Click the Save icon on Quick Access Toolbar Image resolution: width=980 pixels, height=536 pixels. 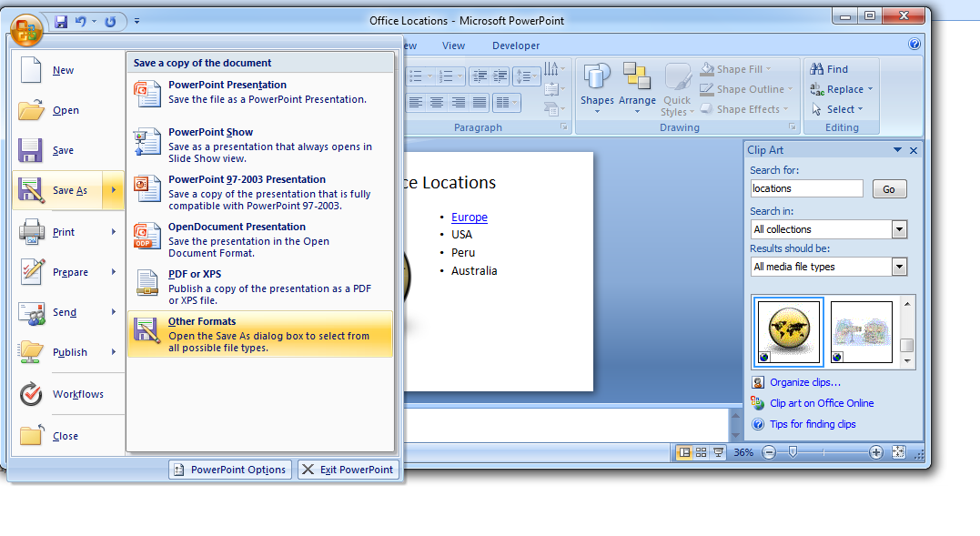tap(61, 21)
